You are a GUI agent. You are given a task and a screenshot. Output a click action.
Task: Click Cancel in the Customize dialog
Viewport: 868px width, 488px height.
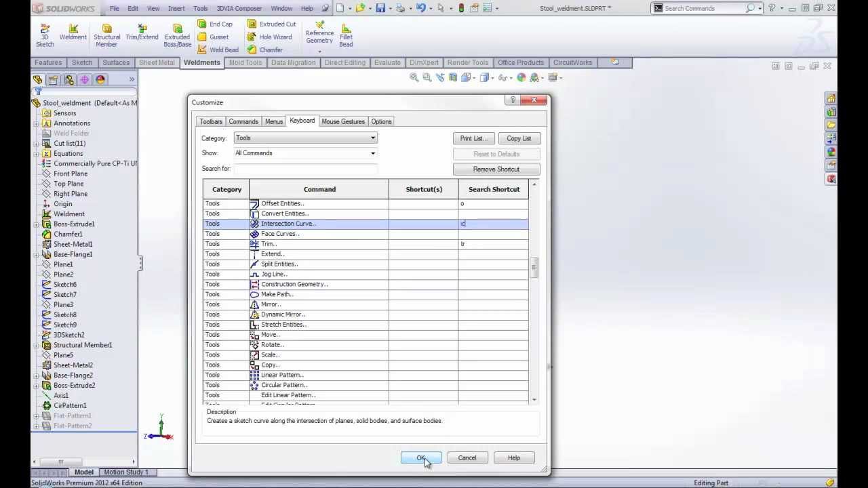[467, 458]
